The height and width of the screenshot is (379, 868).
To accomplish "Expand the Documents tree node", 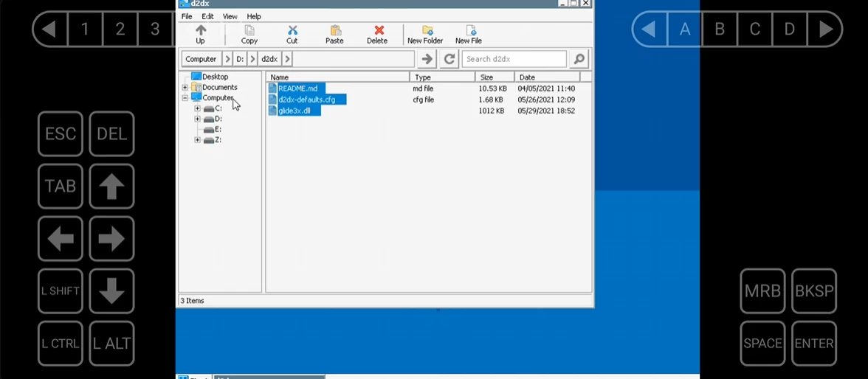I will (185, 88).
